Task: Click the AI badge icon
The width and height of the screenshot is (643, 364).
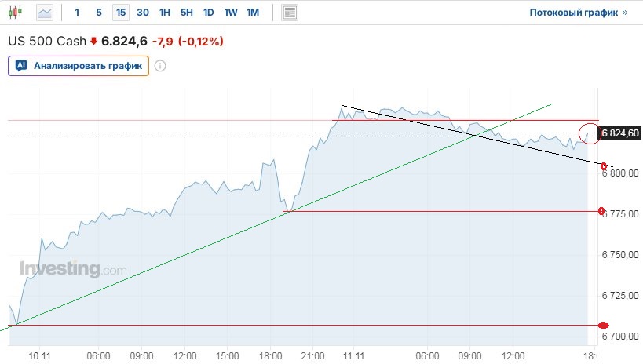Action: (21, 66)
